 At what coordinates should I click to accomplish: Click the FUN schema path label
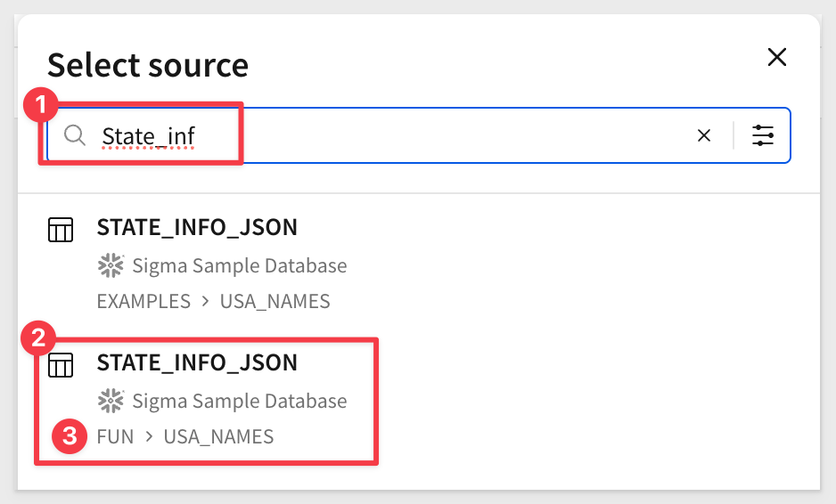coord(115,437)
